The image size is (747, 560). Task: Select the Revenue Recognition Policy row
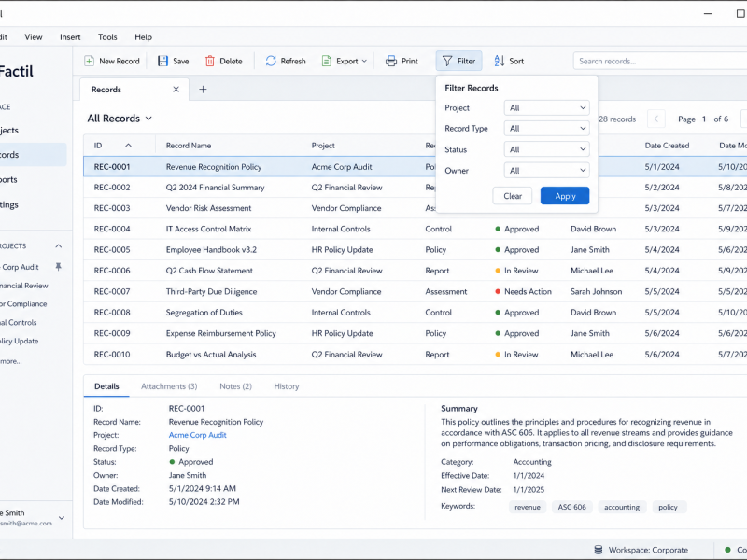point(415,167)
